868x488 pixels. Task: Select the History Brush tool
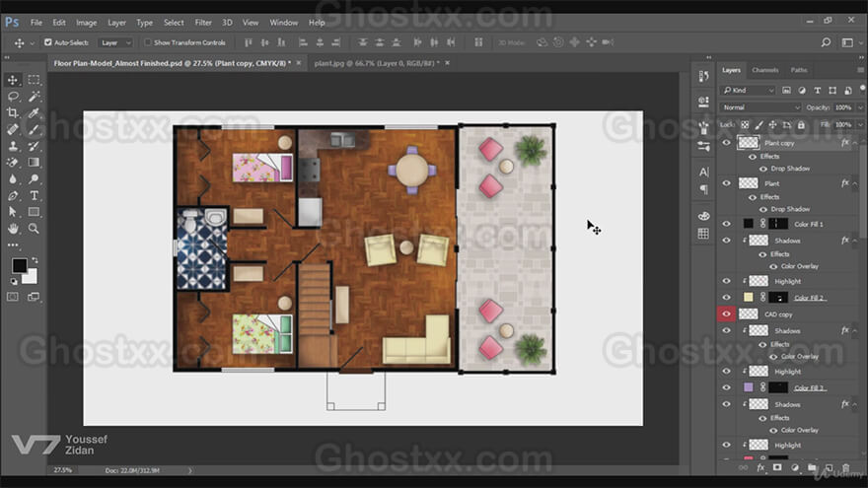[34, 146]
